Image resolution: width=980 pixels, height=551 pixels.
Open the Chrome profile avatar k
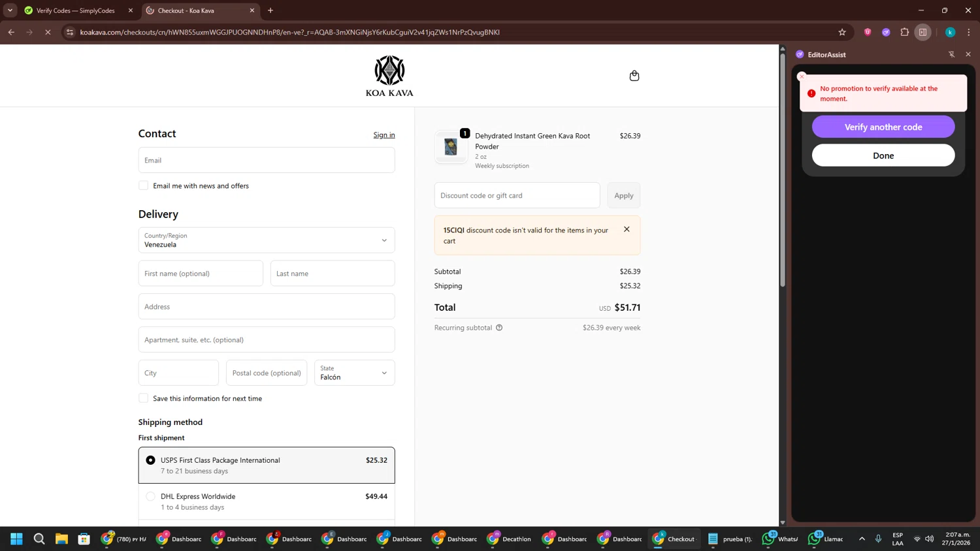point(950,32)
